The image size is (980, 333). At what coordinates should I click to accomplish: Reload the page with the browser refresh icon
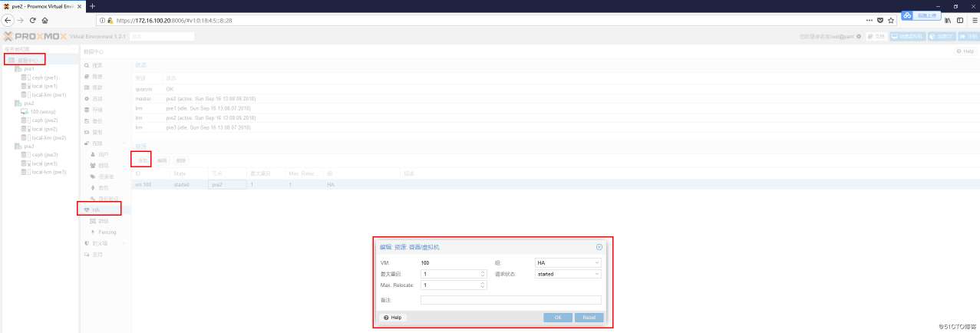click(x=33, y=19)
